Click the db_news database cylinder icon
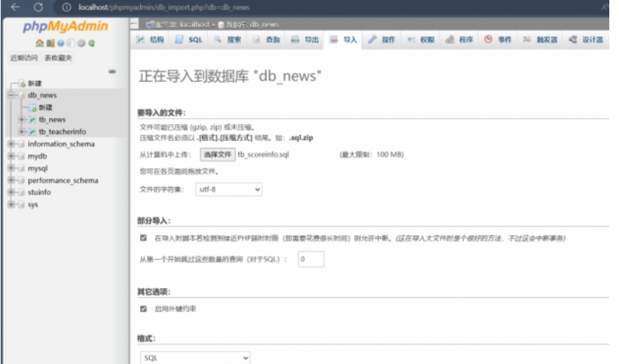Screen dimensions: 619x364 pyautogui.click(x=22, y=95)
